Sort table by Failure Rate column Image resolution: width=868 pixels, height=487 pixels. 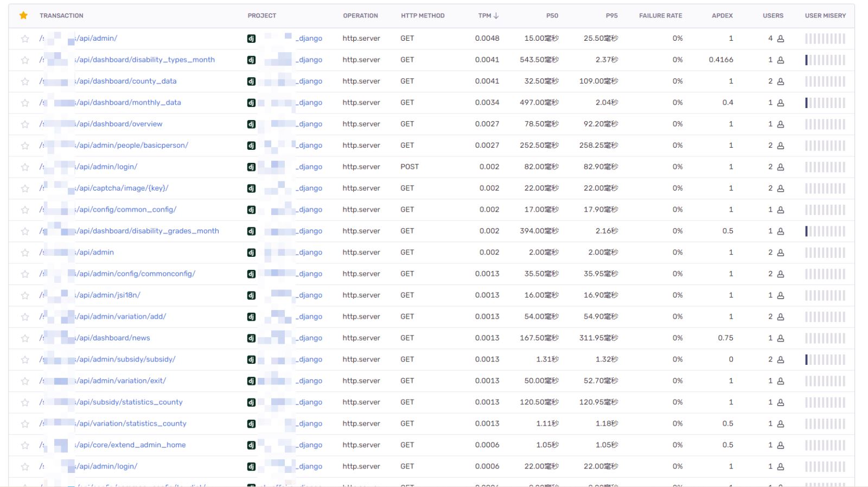(660, 16)
